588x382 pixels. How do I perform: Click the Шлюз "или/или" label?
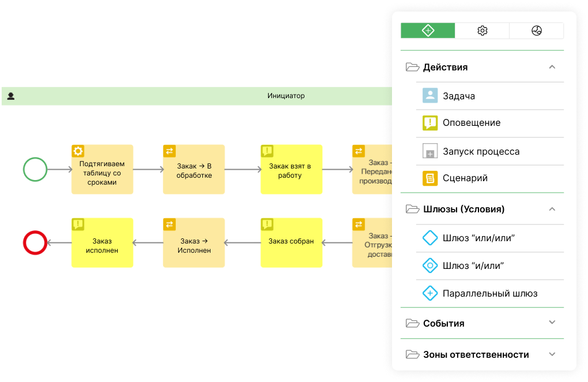[x=479, y=238]
